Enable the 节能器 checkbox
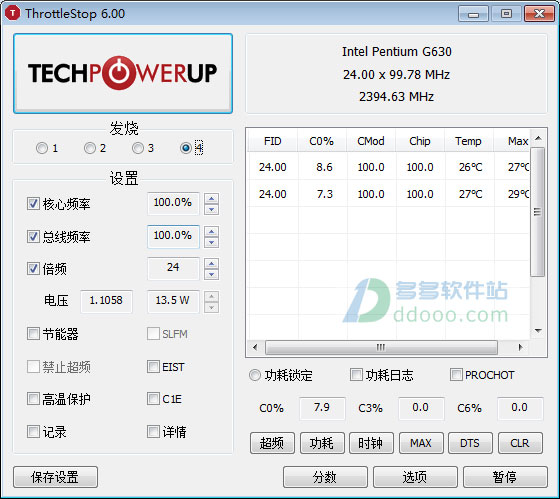This screenshot has height=499, width=560. [33, 334]
